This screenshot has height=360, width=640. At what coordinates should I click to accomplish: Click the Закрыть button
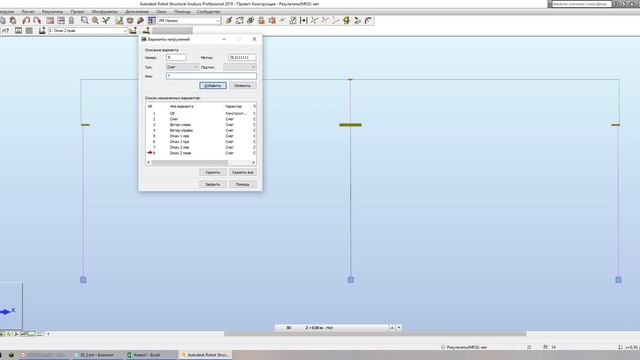213,184
